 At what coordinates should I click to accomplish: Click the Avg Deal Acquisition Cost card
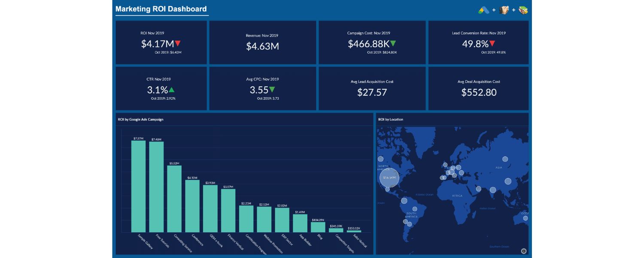pos(479,88)
